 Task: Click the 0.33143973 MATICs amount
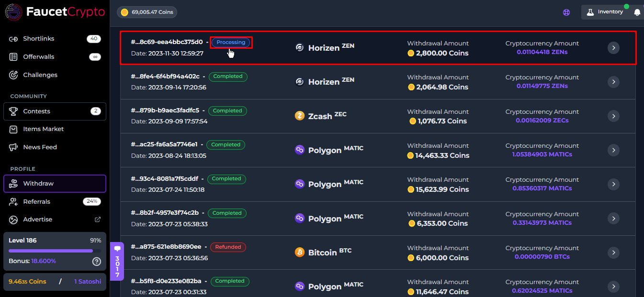(542, 223)
